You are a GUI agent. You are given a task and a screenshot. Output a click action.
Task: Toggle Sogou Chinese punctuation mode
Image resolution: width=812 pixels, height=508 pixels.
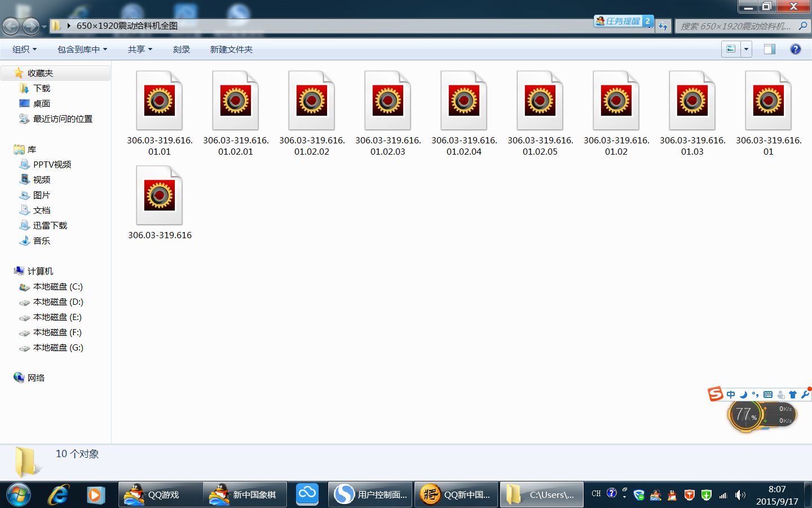[x=756, y=395]
